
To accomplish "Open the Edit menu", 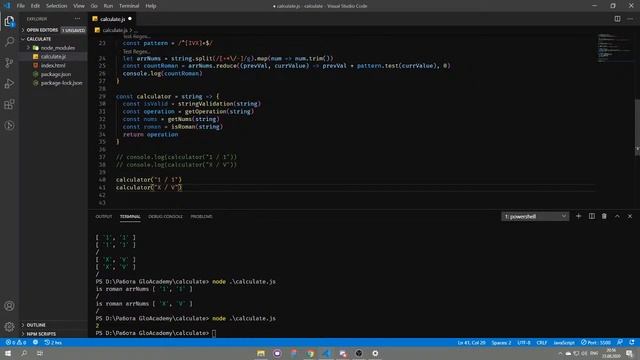I will 35,6.
